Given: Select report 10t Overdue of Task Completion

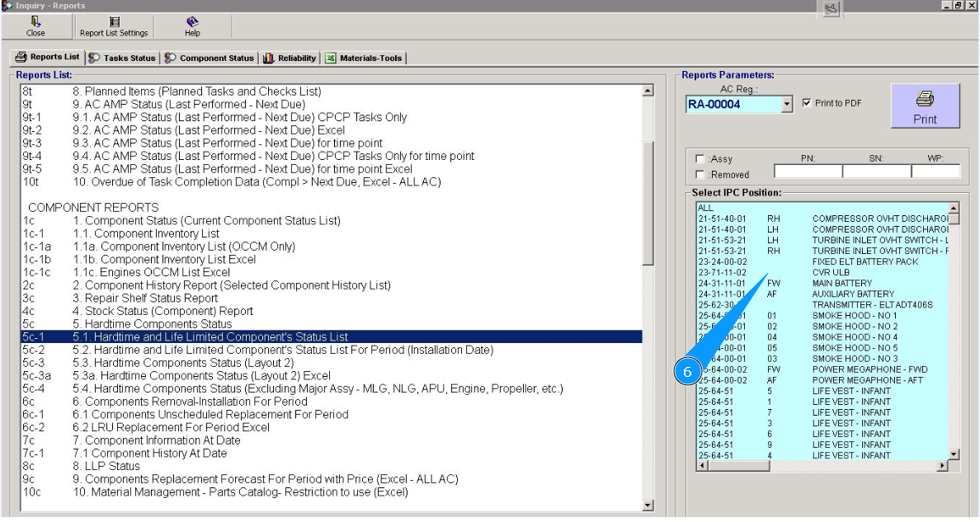Looking at the screenshot, I should pos(332,182).
